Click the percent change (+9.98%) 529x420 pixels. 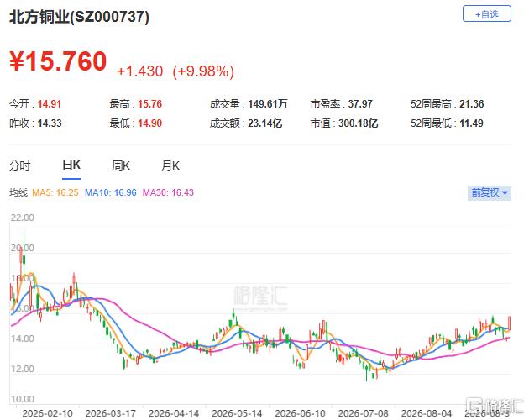coord(203,71)
